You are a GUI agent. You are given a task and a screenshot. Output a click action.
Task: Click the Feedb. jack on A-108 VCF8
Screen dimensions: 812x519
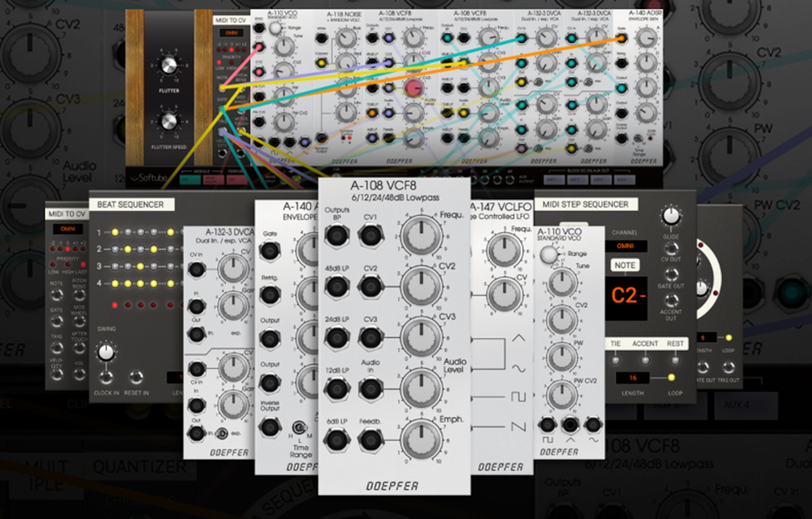point(370,440)
